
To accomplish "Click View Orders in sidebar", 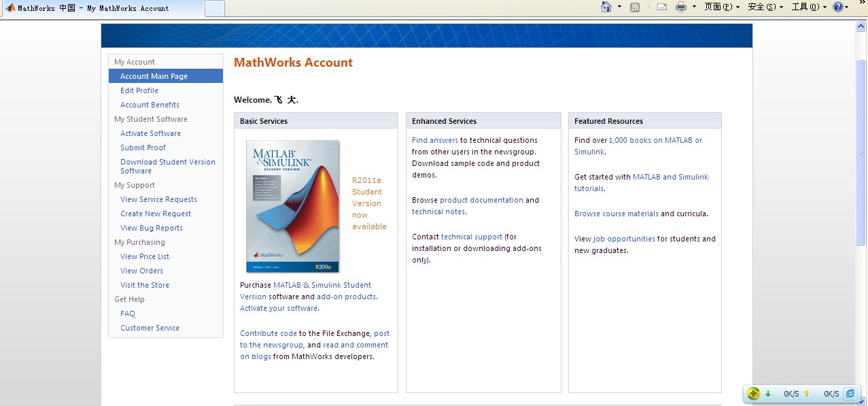I will click(x=141, y=271).
